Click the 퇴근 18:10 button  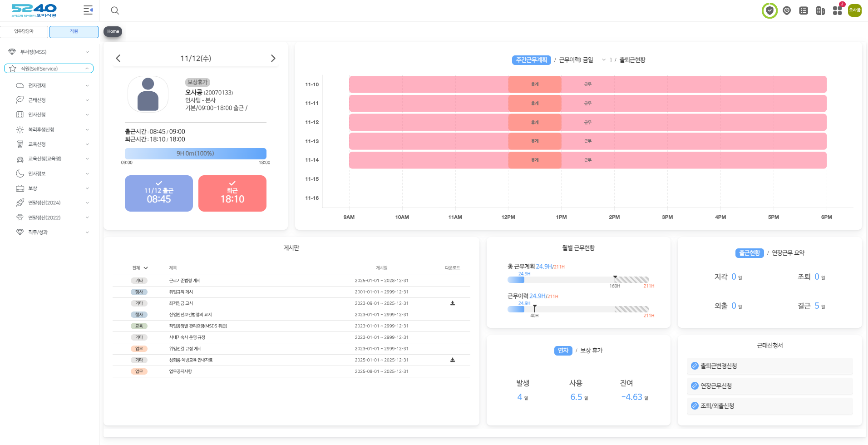(x=232, y=193)
